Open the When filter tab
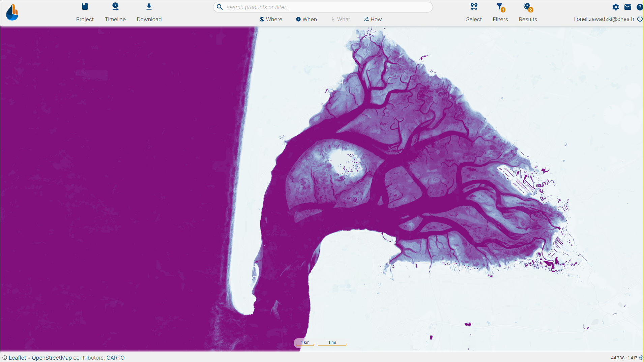 coord(306,19)
